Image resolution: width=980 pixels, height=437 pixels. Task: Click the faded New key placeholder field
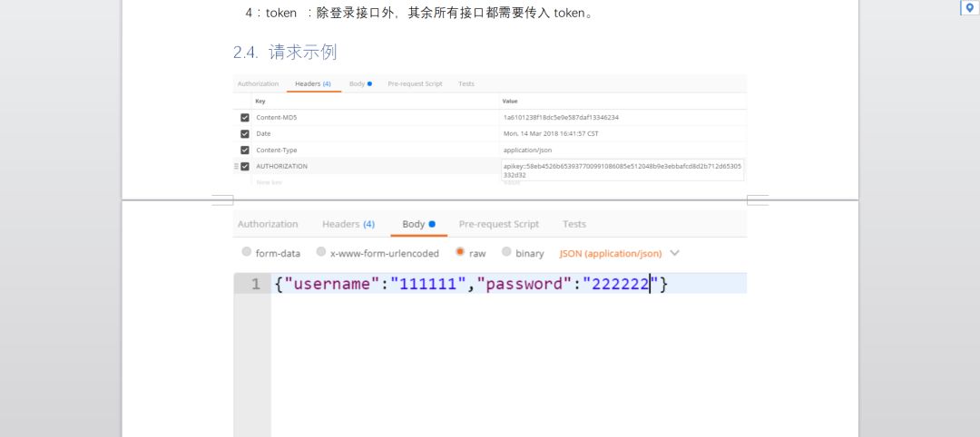pos(269,182)
